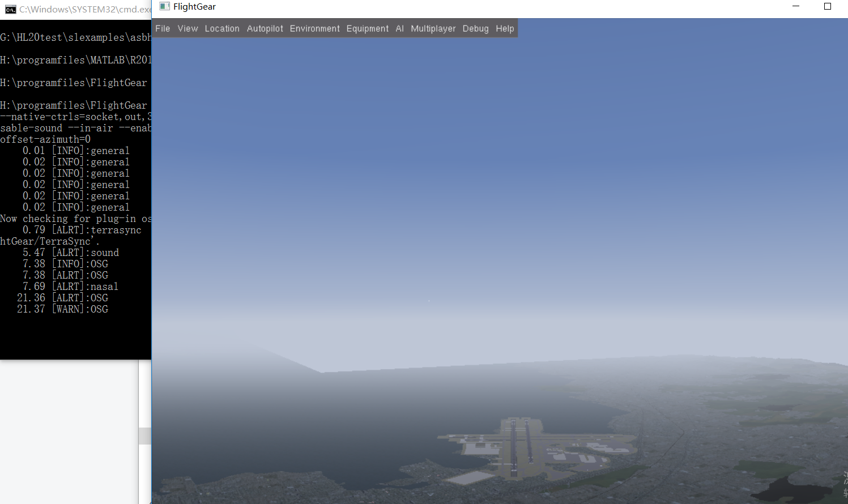Open the Debug menu
The height and width of the screenshot is (504, 848).
(x=475, y=28)
